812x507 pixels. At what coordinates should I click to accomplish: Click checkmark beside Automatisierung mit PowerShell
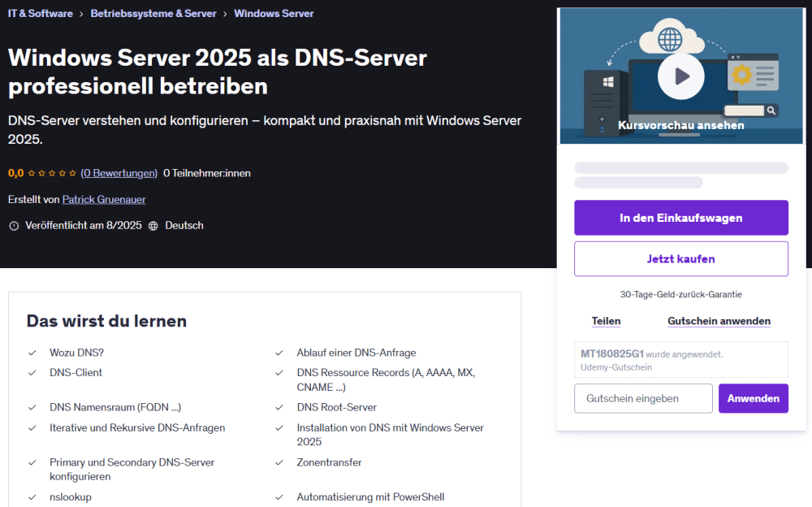(x=279, y=497)
